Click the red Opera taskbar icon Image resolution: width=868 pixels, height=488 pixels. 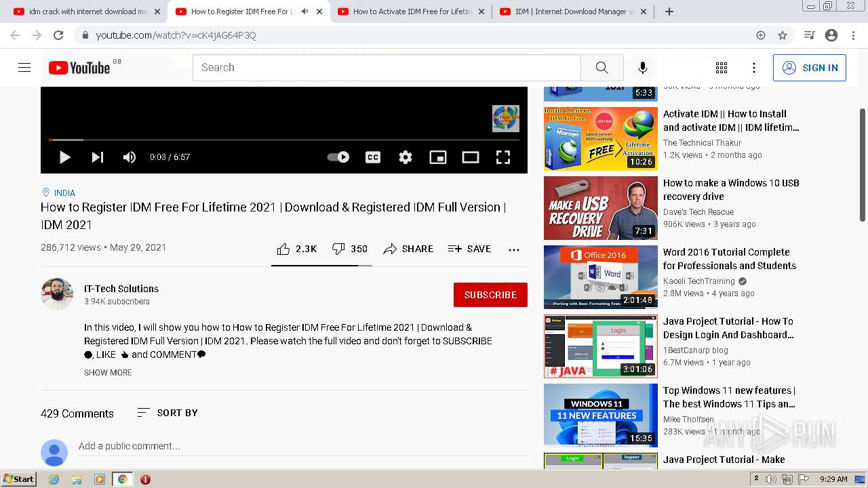pos(145,479)
